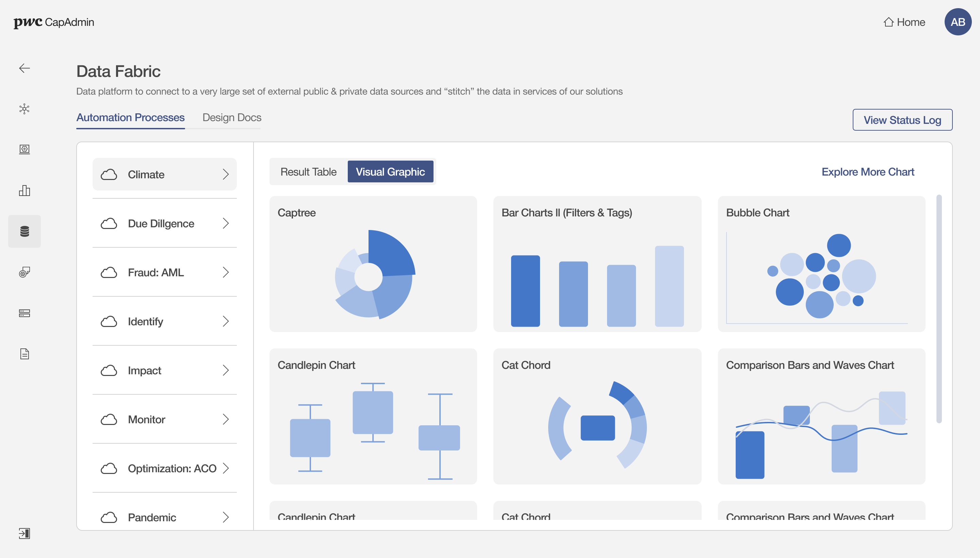Click the logout icon at sidebar bottom
The image size is (980, 558).
[x=24, y=533]
